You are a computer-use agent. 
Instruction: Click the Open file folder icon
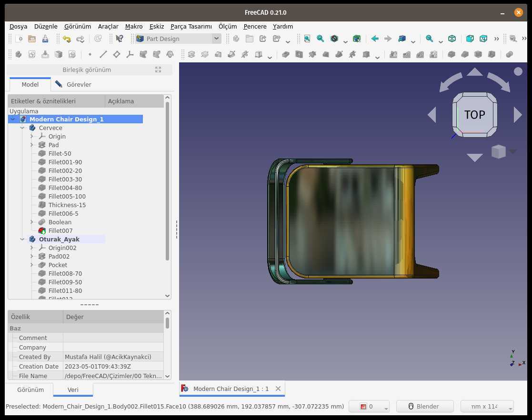point(32,39)
